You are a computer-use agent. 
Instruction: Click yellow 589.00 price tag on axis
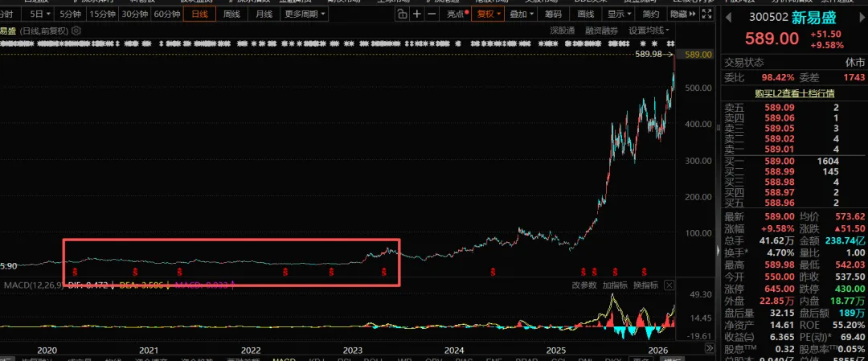click(698, 54)
